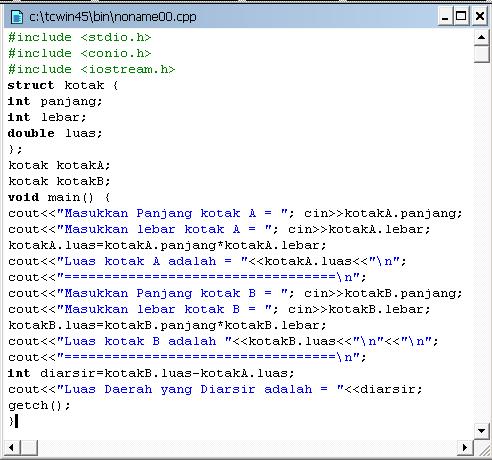Screen dimensions: 492x460
Task: Close the noname00.cpp editor window
Action: (x=480, y=16)
